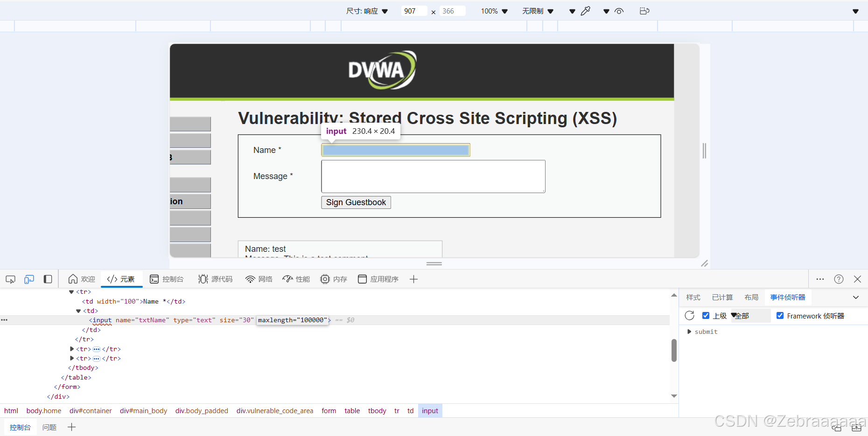868x436 pixels.
Task: Open the Memory tab
Action: [x=334, y=279]
